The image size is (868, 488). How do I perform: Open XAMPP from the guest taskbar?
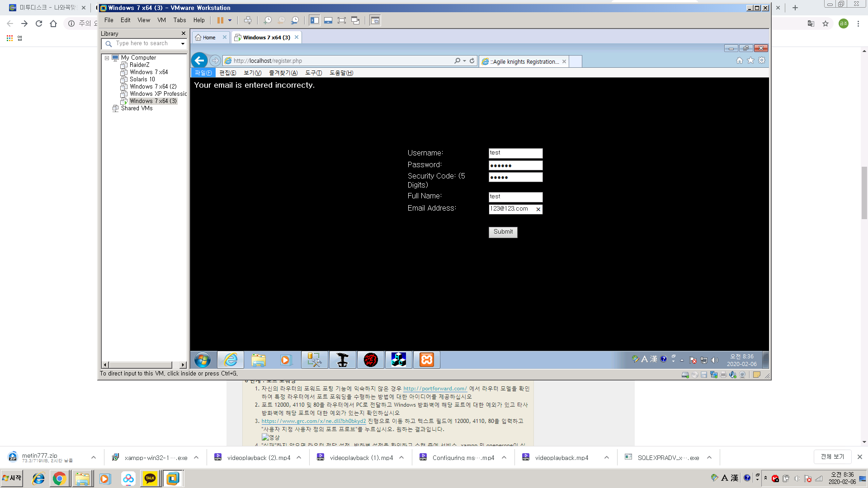pyautogui.click(x=426, y=360)
